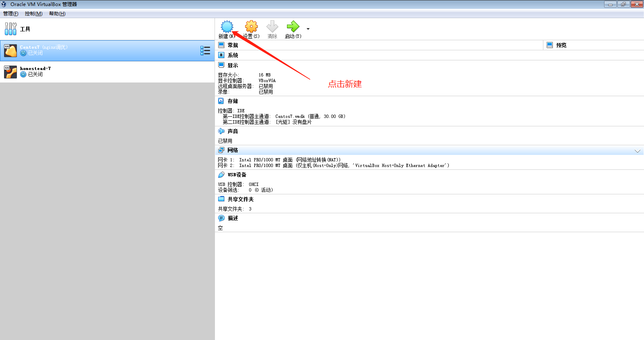
Task: Select the Centos7 (nginx调优) VM name
Action: (x=44, y=47)
